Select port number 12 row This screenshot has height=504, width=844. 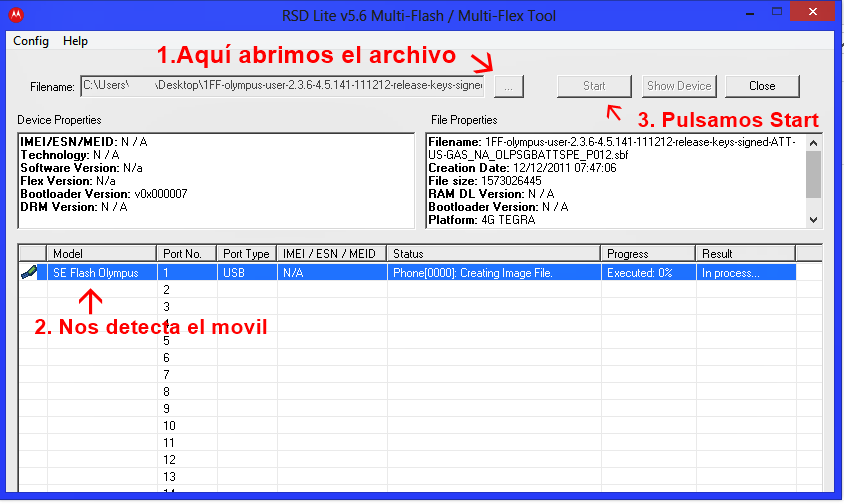click(x=420, y=459)
